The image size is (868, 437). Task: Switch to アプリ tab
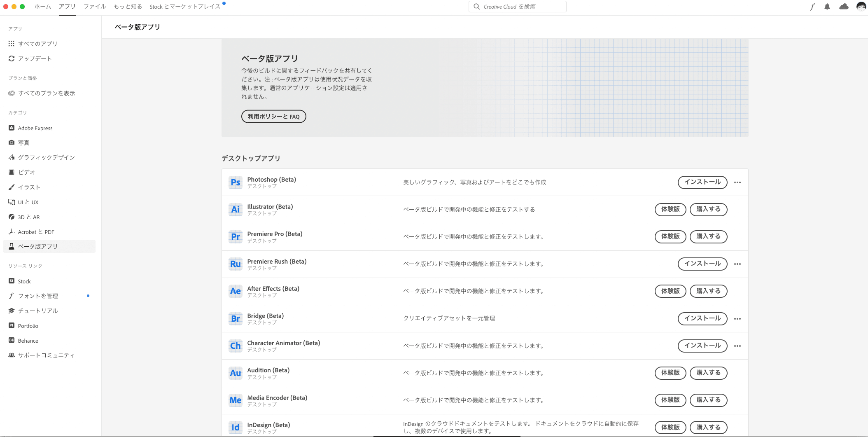[67, 7]
